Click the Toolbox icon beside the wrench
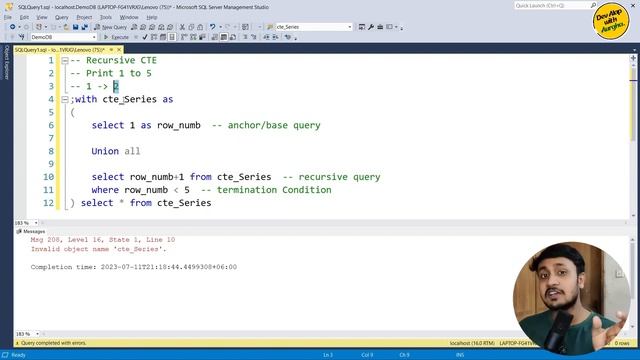The height and width of the screenshot is (360, 640). pyautogui.click(x=380, y=27)
